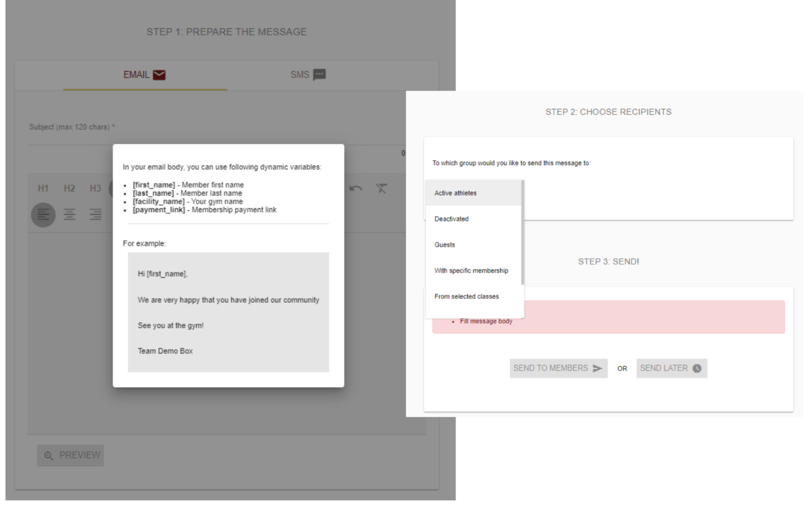Choose From selected classes option
Image resolution: width=812 pixels, height=508 pixels.
click(466, 297)
